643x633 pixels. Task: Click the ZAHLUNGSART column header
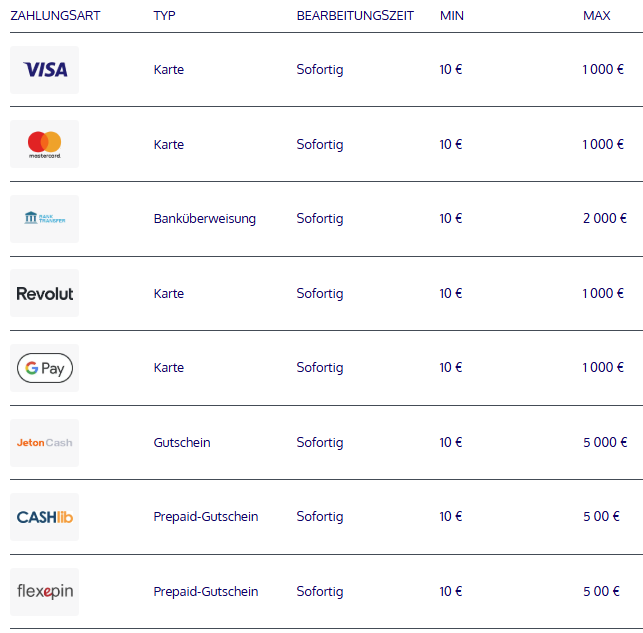[55, 16]
